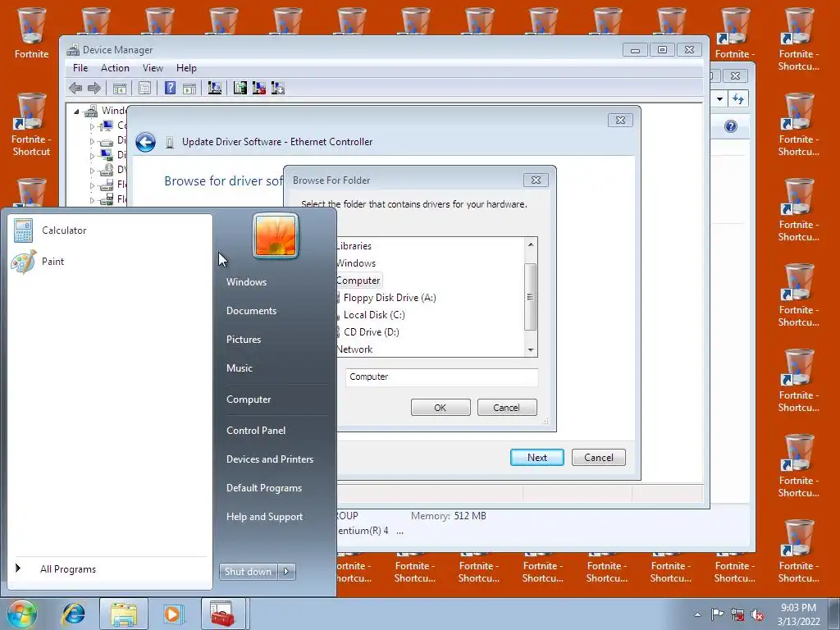Click OK in Browse For Folder dialog

(441, 407)
